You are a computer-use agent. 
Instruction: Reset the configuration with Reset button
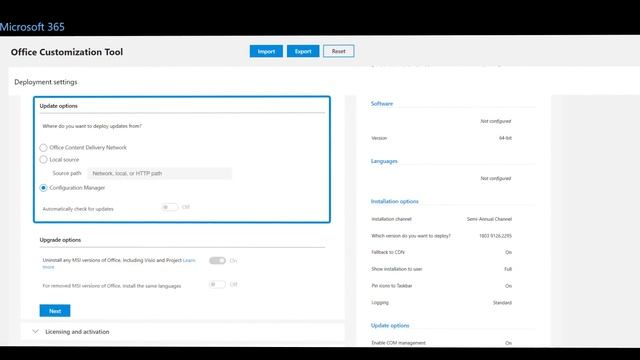click(x=339, y=51)
